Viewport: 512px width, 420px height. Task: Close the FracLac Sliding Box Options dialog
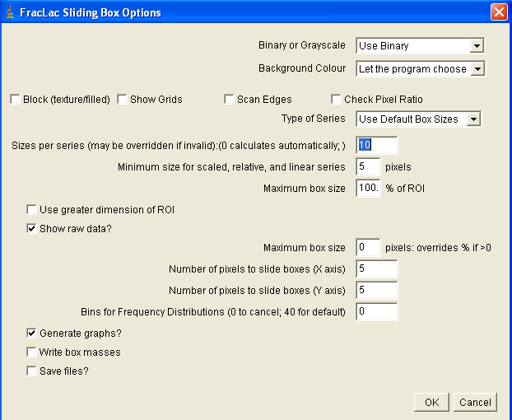pyautogui.click(x=499, y=12)
